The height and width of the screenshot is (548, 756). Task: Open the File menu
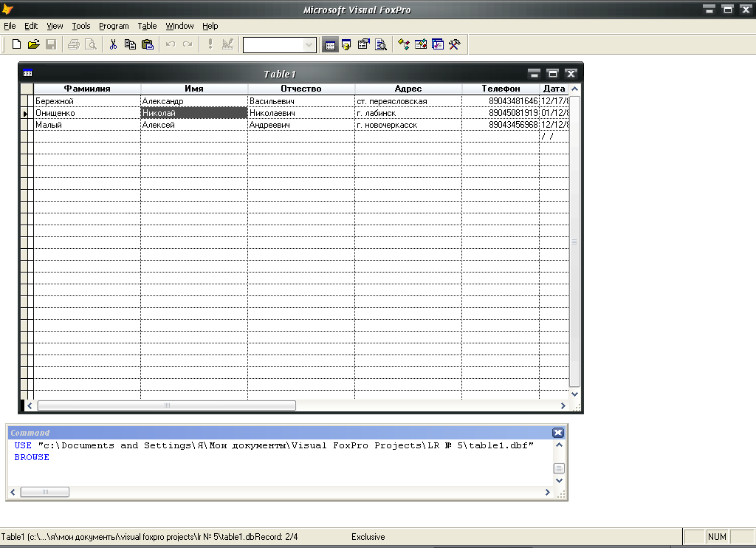[x=10, y=26]
